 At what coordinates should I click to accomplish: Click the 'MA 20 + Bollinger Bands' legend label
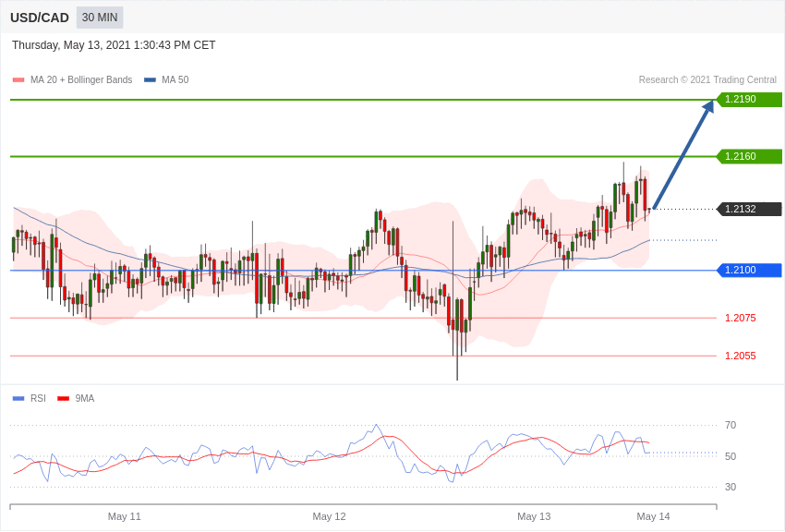click(81, 79)
